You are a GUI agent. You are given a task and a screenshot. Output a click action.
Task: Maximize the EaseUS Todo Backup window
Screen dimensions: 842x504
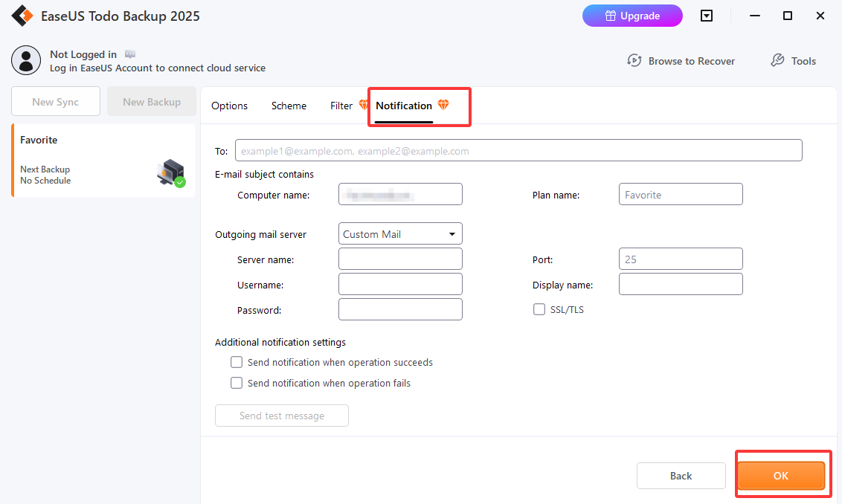tap(787, 16)
